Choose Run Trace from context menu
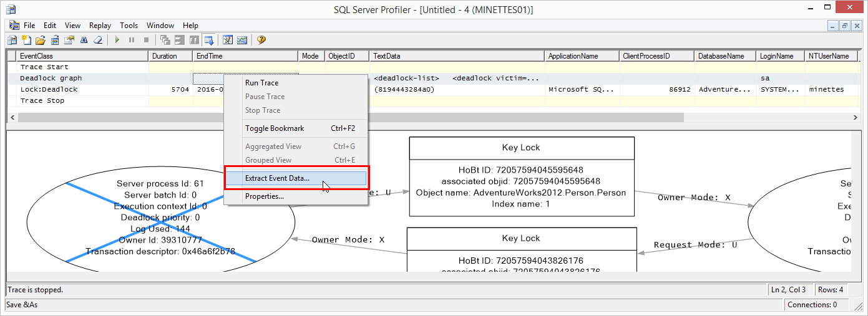 (x=262, y=83)
